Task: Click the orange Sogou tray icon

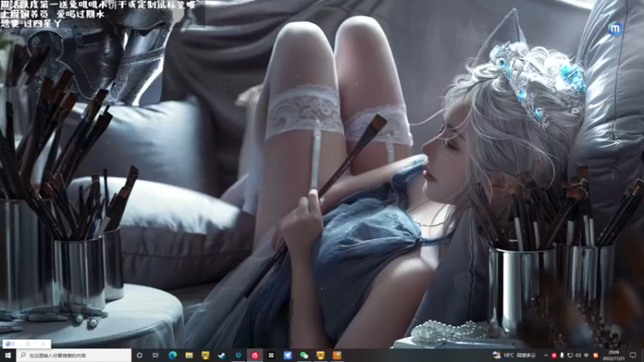Action: coord(596,355)
